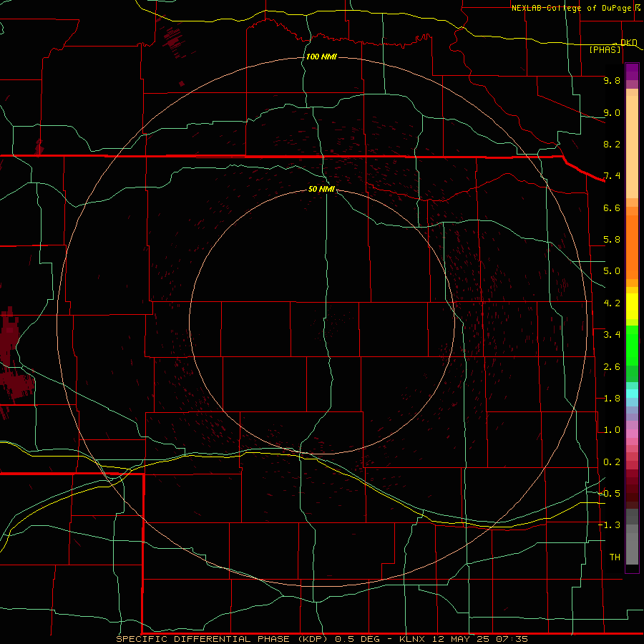Click the 5.0 legend value
The width and height of the screenshot is (644, 644).
coord(612,271)
